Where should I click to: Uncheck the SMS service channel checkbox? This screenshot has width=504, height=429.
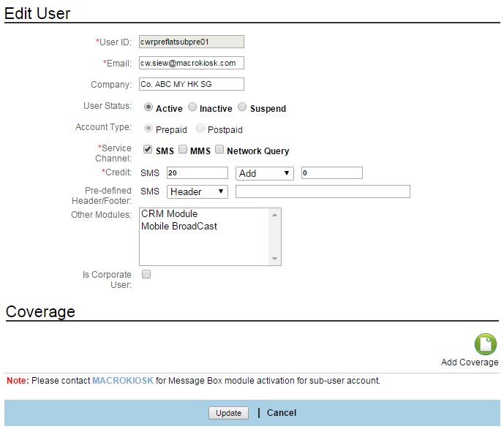[148, 150]
